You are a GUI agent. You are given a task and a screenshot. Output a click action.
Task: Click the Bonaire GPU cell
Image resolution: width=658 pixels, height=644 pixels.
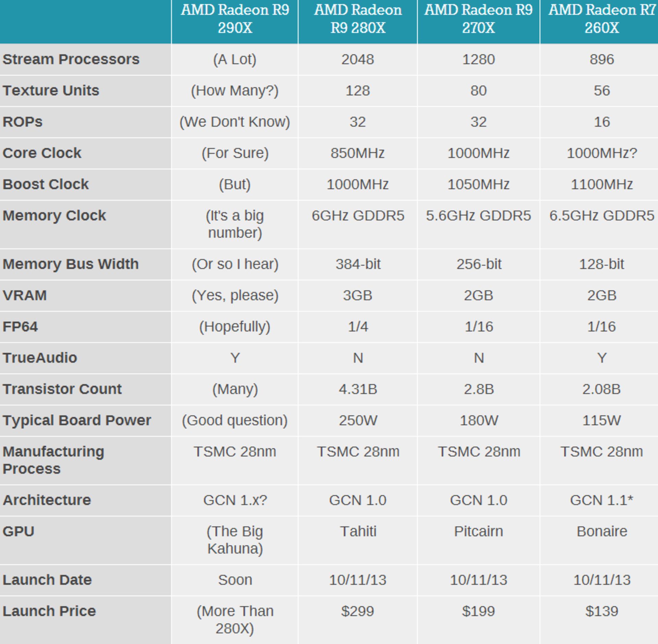click(x=601, y=531)
